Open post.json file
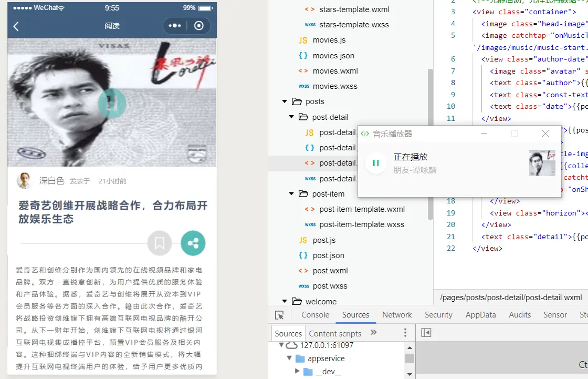 pos(329,256)
